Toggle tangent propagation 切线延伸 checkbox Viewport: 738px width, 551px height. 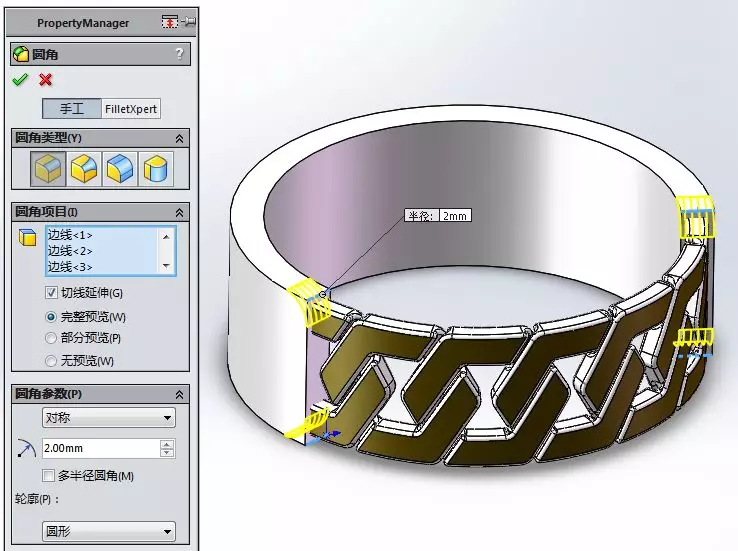(51, 293)
